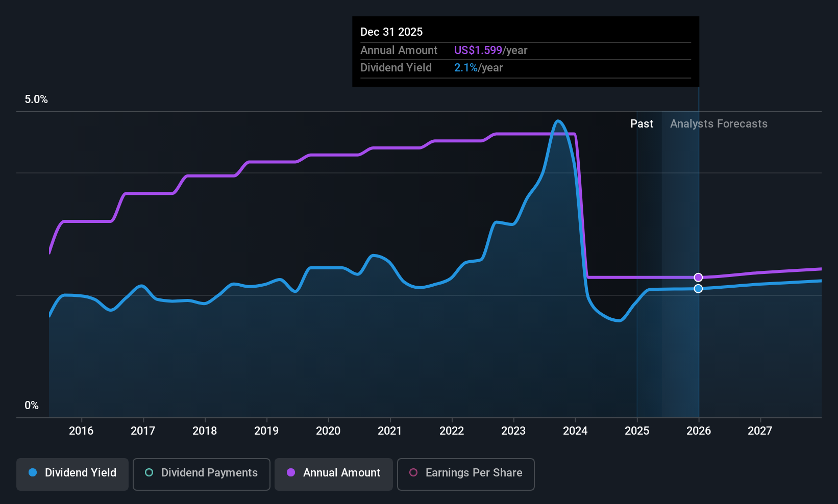Click the 2027 x-axis year label
This screenshot has height=504, width=838.
(760, 431)
